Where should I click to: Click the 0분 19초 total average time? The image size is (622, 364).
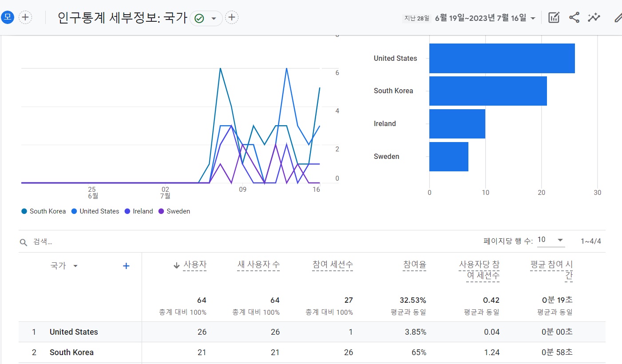[x=557, y=301]
